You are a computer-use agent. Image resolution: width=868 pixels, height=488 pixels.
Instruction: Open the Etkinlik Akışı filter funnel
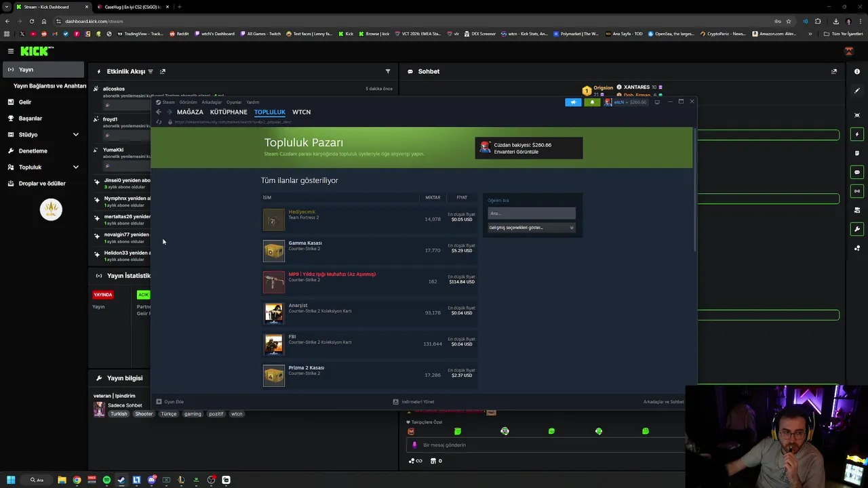(388, 71)
